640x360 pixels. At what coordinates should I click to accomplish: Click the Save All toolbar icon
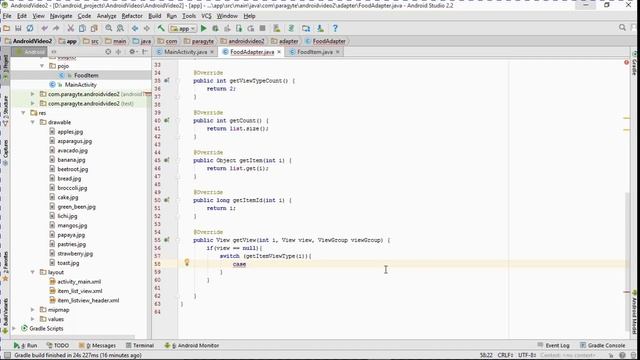click(x=18, y=28)
